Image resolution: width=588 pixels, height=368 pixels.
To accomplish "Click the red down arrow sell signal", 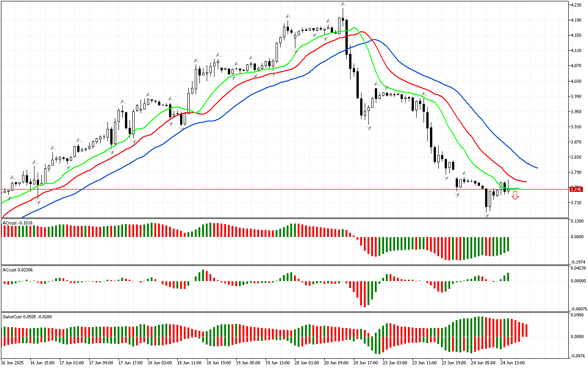I will click(515, 195).
